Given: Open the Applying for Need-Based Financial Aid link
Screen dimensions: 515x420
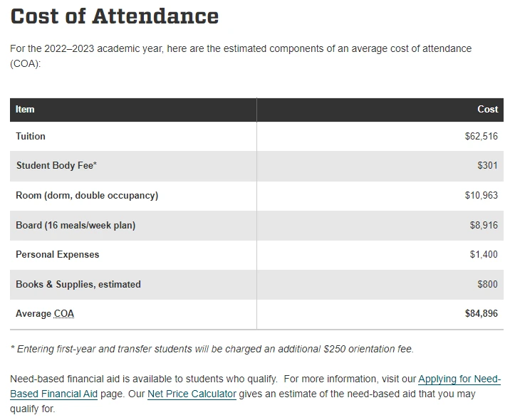Looking at the screenshot, I should click(459, 379).
